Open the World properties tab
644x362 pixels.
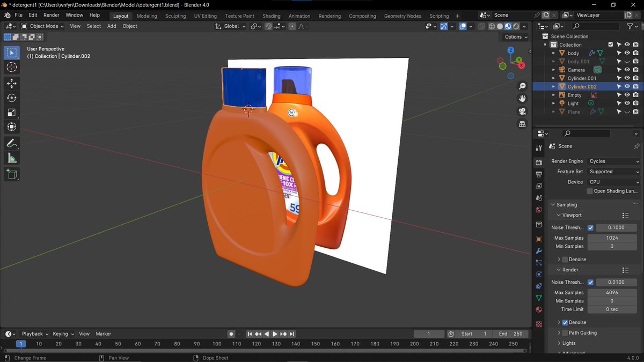pyautogui.click(x=539, y=210)
